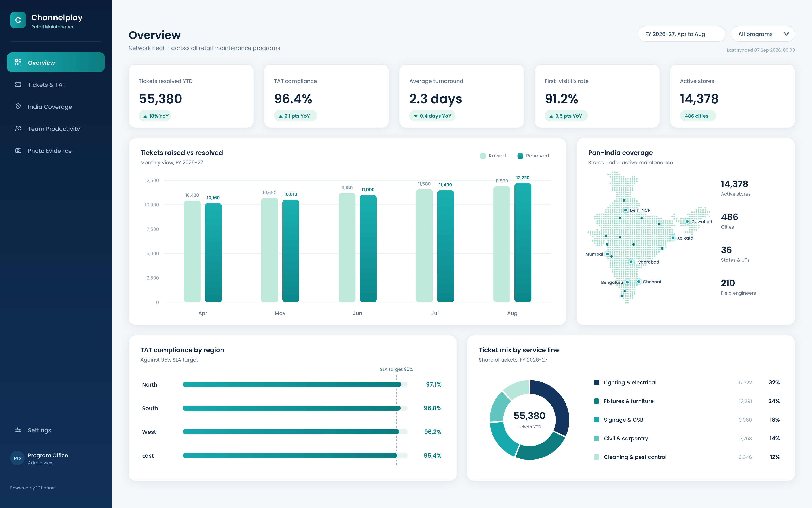The height and width of the screenshot is (508, 812).
Task: Open the FY 2026-27, Apr to Aug period selector
Action: pyautogui.click(x=681, y=34)
